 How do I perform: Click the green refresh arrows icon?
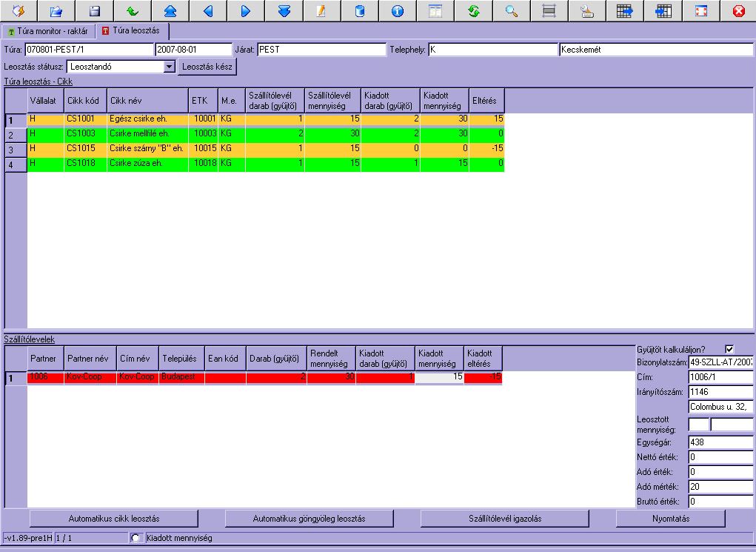(473, 11)
